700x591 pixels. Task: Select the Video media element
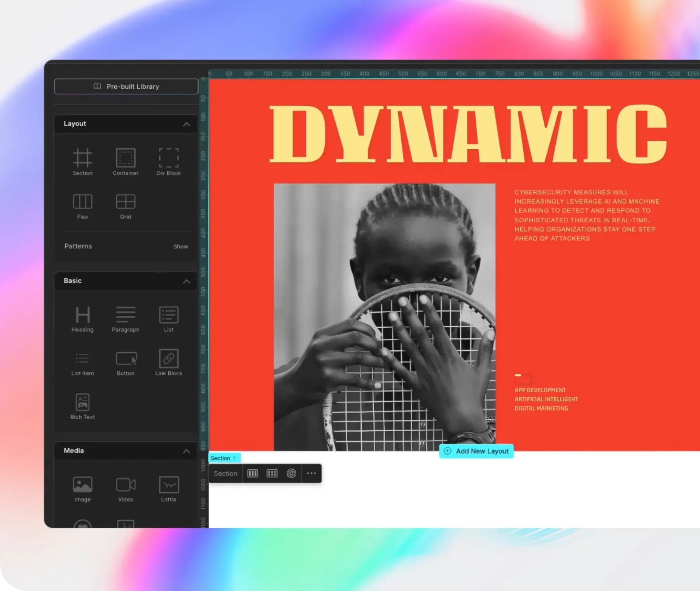coord(126,489)
